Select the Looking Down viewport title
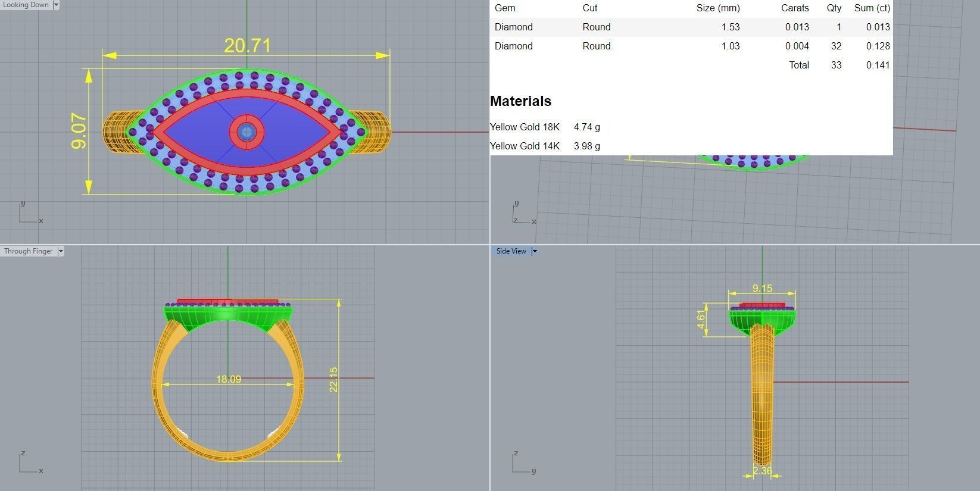The width and height of the screenshot is (980, 491). [26, 5]
